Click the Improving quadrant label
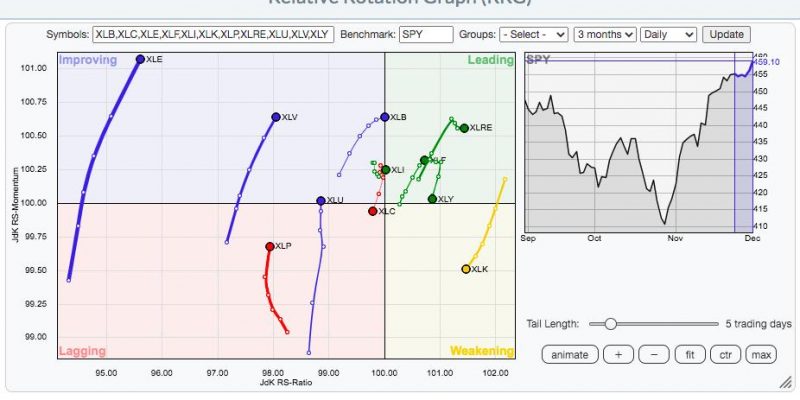 point(88,60)
